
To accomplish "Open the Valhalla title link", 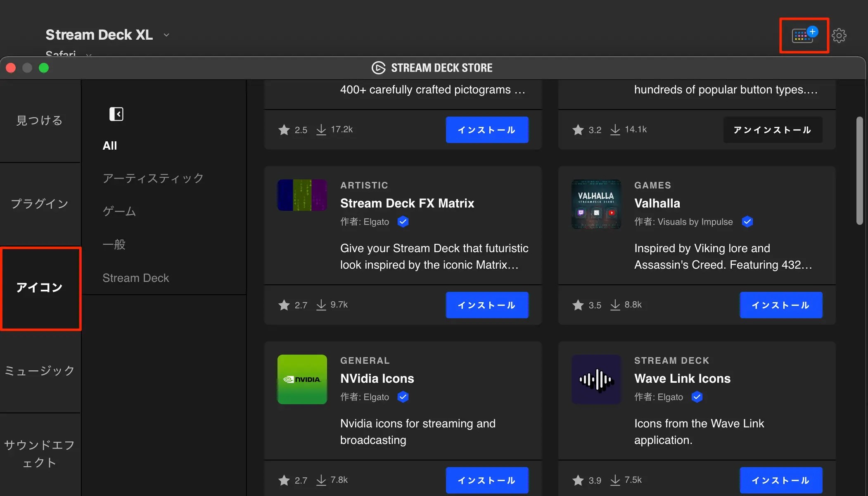I will tap(657, 203).
